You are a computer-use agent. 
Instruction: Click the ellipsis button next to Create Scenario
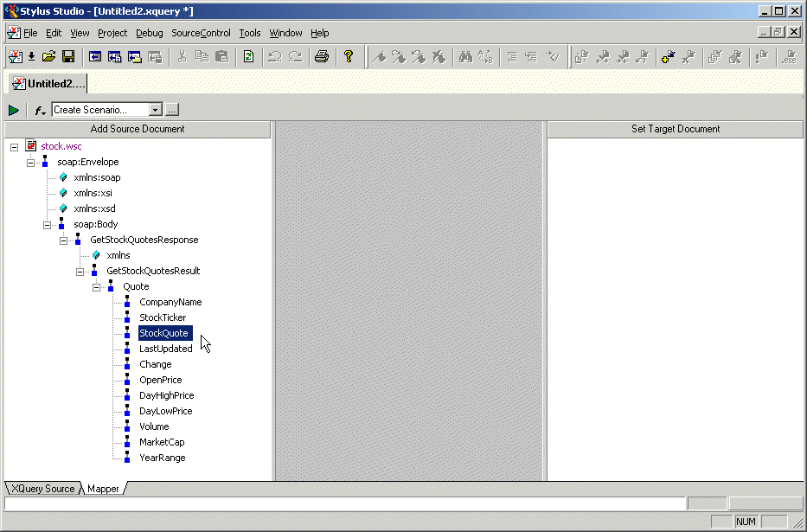172,110
